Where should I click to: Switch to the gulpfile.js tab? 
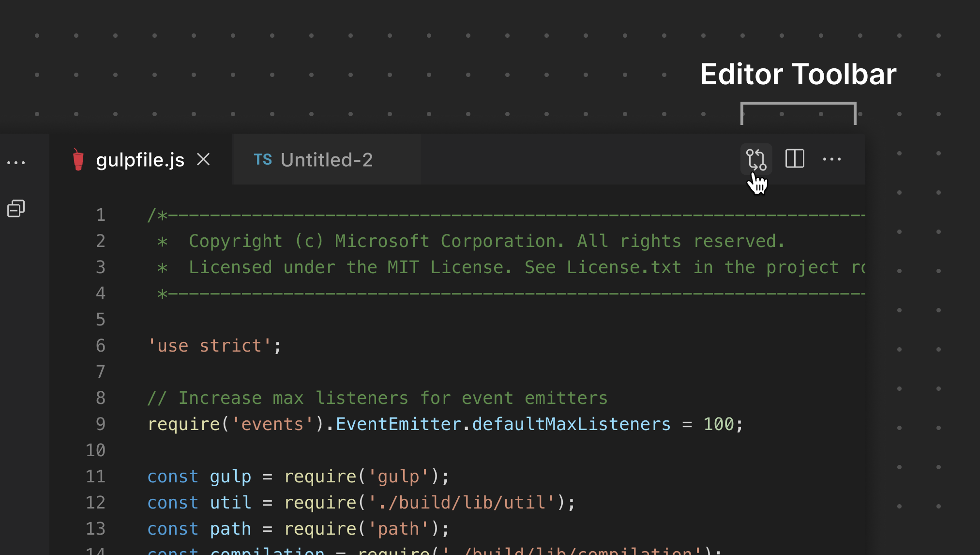click(x=140, y=160)
